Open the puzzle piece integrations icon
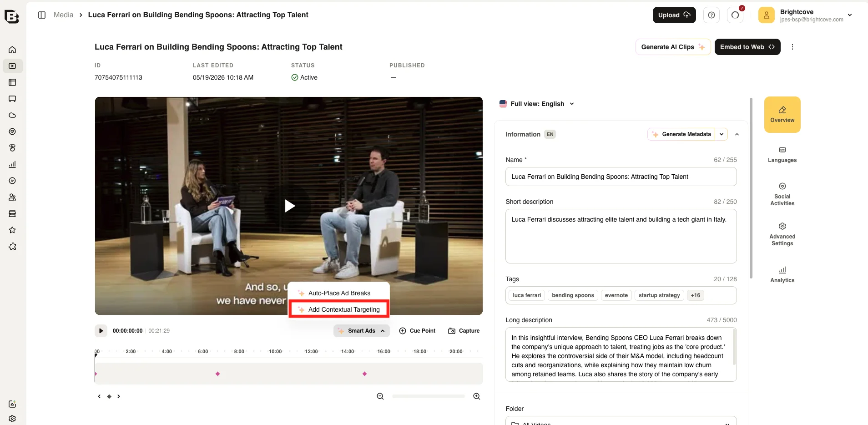 [12, 246]
